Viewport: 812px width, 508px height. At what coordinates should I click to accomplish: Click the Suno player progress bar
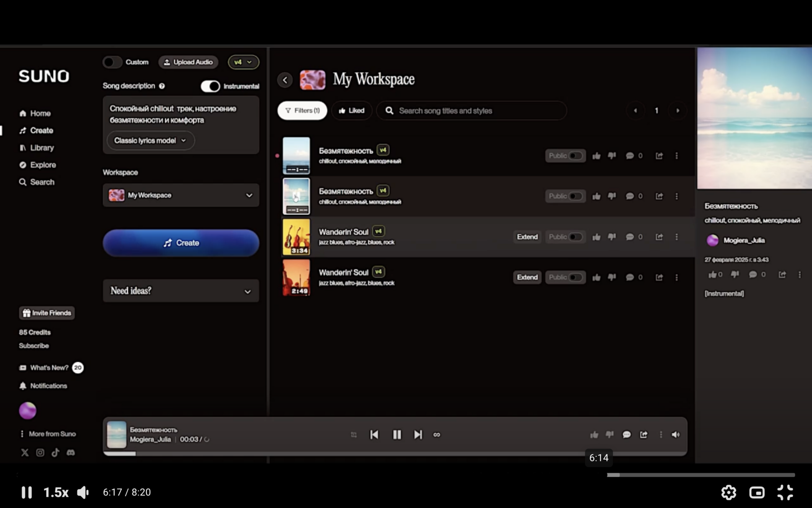coord(395,453)
